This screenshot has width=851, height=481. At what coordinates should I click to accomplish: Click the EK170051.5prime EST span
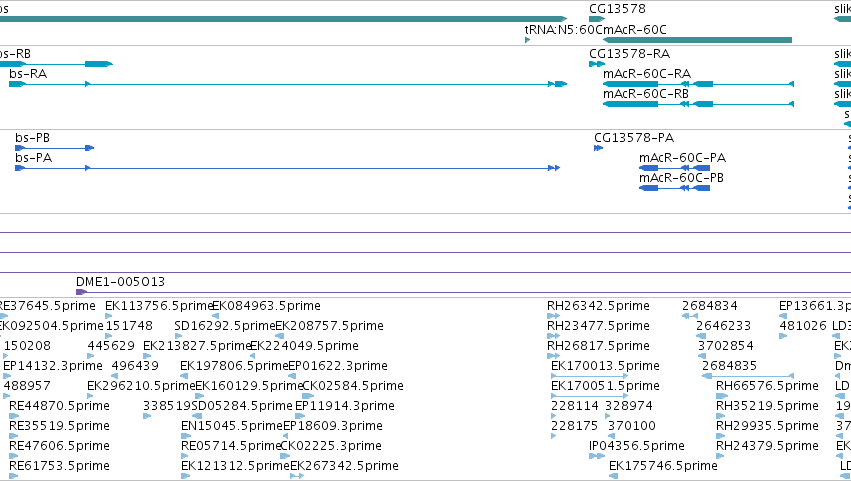[589, 396]
